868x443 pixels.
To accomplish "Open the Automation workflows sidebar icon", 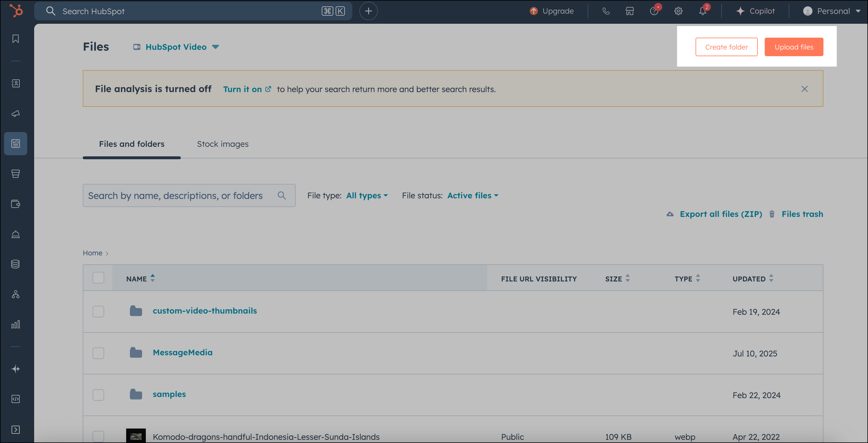I will coord(16,294).
